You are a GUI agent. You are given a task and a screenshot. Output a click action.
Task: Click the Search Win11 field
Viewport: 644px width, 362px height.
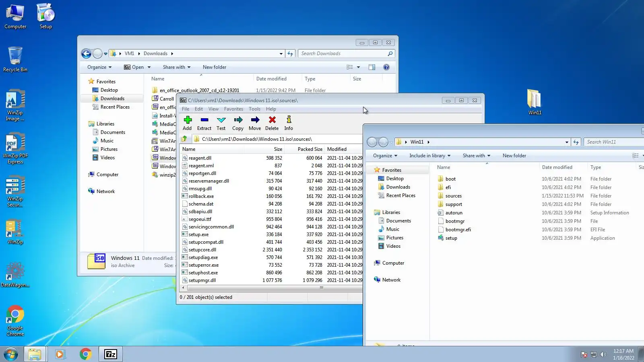[x=614, y=142]
